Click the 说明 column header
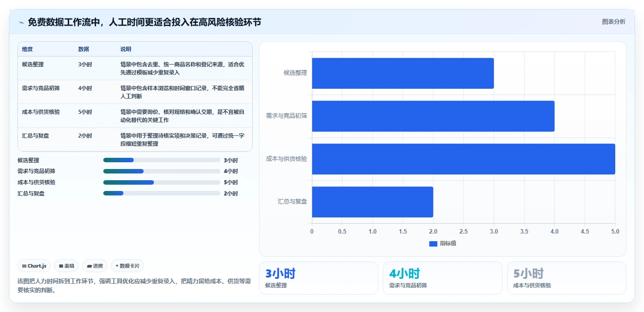 click(126, 49)
